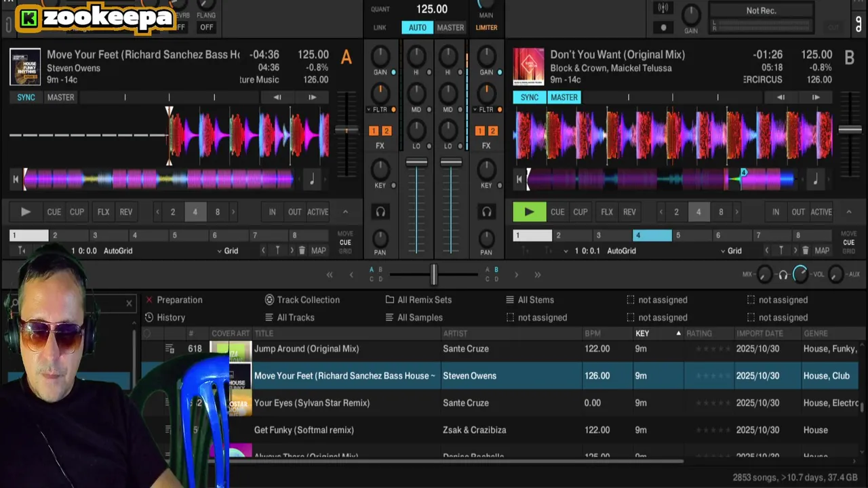Click deck A channel volume fader
Screen dimensions: 868x488
[x=416, y=163]
